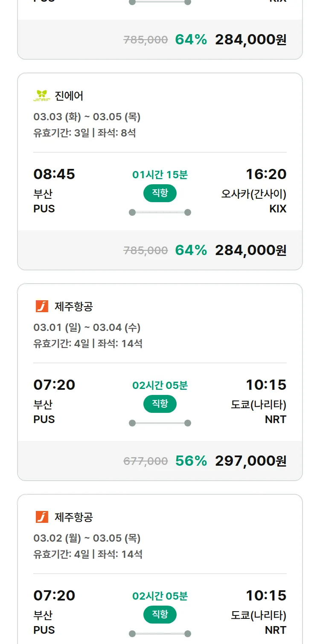Click route line on Jin Air Osaka flight
The height and width of the screenshot is (644, 320).
point(160,212)
